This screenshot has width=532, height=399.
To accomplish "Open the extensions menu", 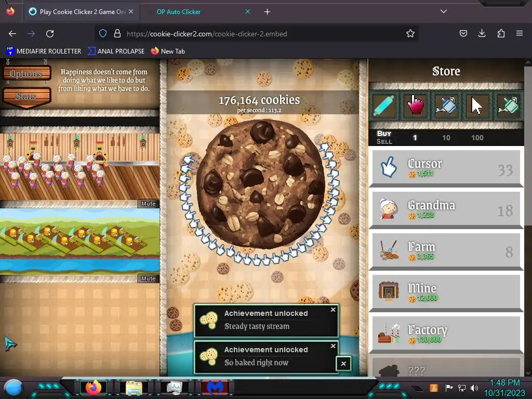I will 501,33.
